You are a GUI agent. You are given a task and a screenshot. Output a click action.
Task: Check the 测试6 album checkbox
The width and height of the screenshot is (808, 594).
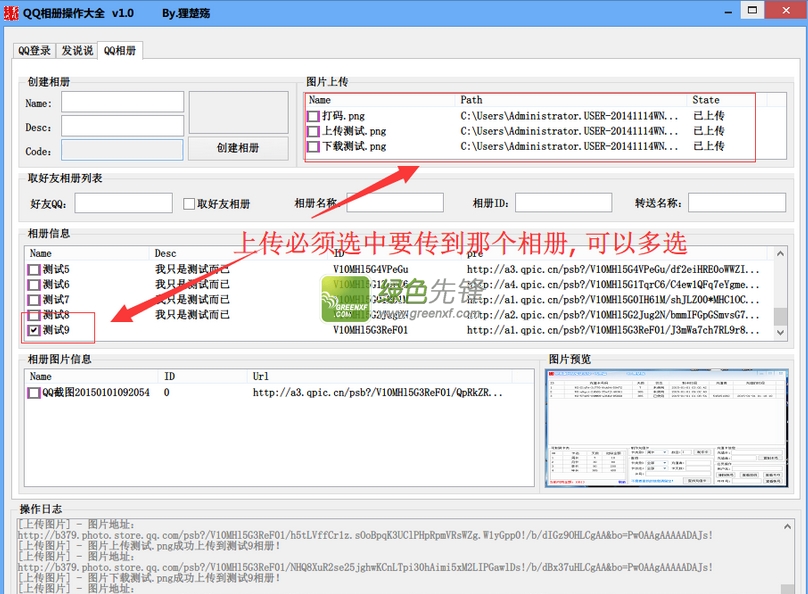[x=34, y=284]
